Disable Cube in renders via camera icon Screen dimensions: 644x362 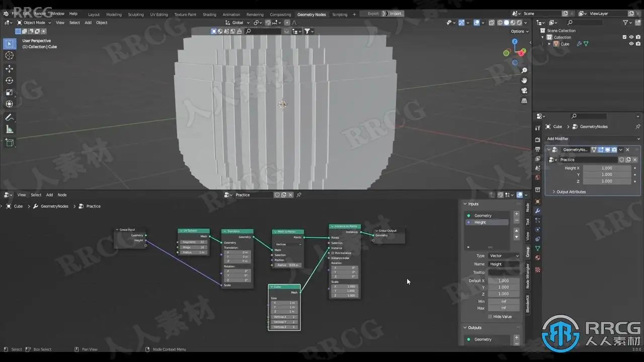coord(638,44)
